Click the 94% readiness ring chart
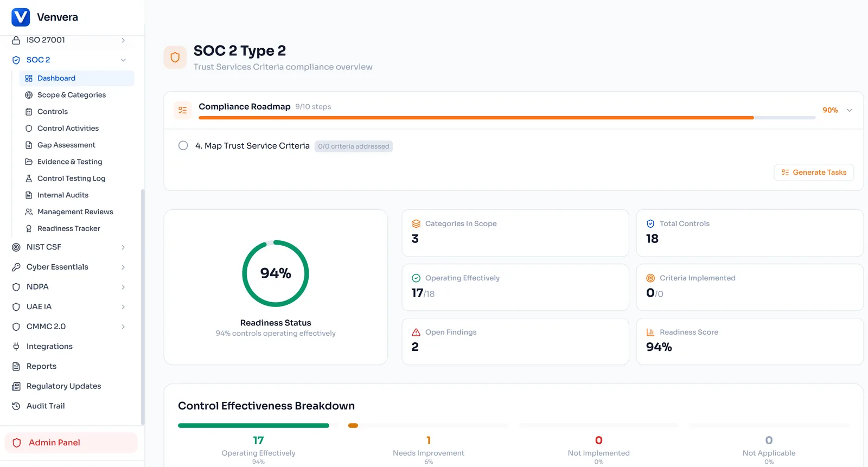The height and width of the screenshot is (467, 868). tap(276, 273)
